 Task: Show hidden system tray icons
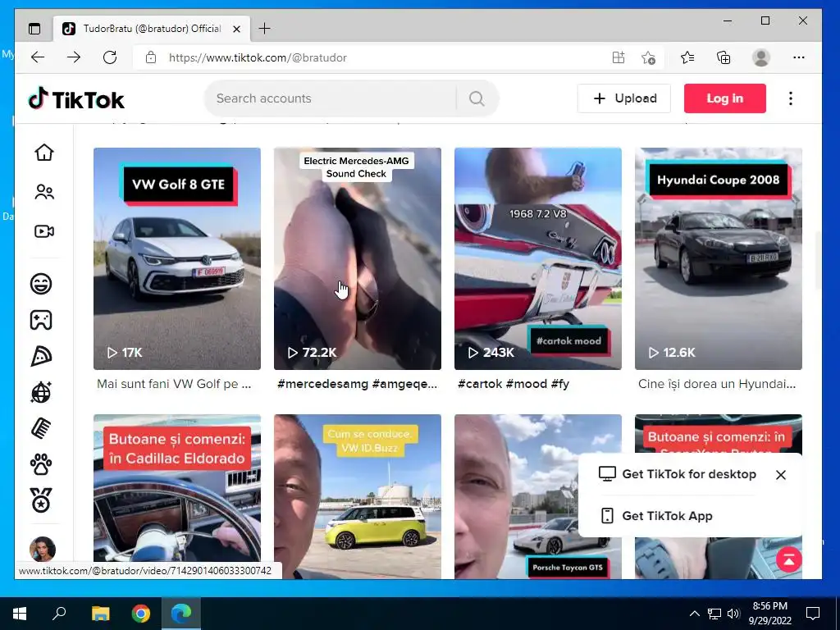click(x=694, y=614)
